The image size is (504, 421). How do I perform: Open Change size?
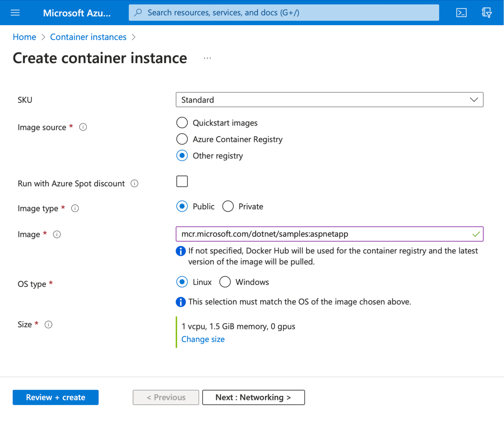[x=203, y=339]
